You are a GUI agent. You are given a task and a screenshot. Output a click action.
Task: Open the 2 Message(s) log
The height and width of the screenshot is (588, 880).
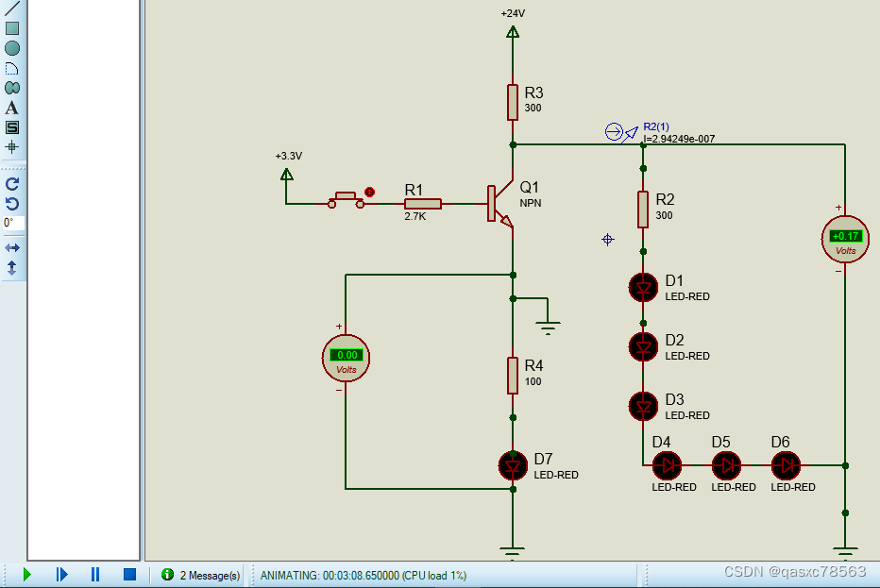pos(210,576)
